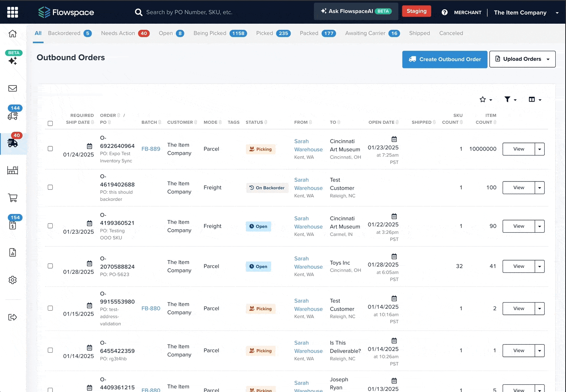Click the help question mark icon

point(445,12)
